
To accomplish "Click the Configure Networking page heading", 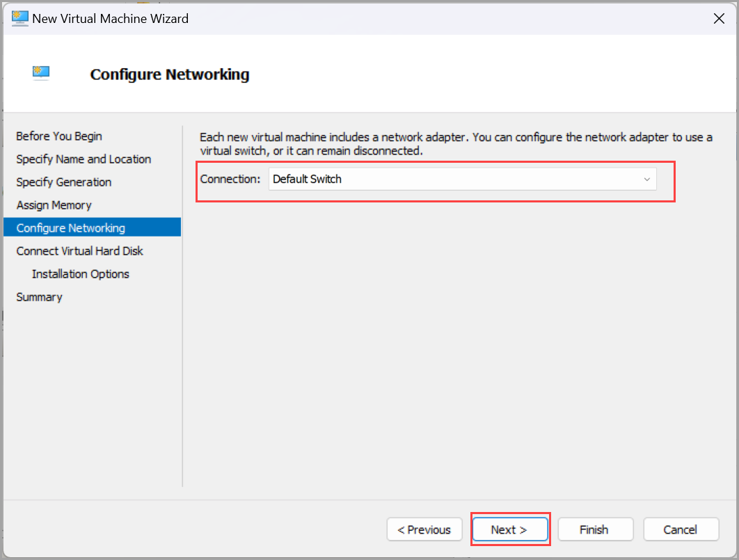I will [170, 74].
